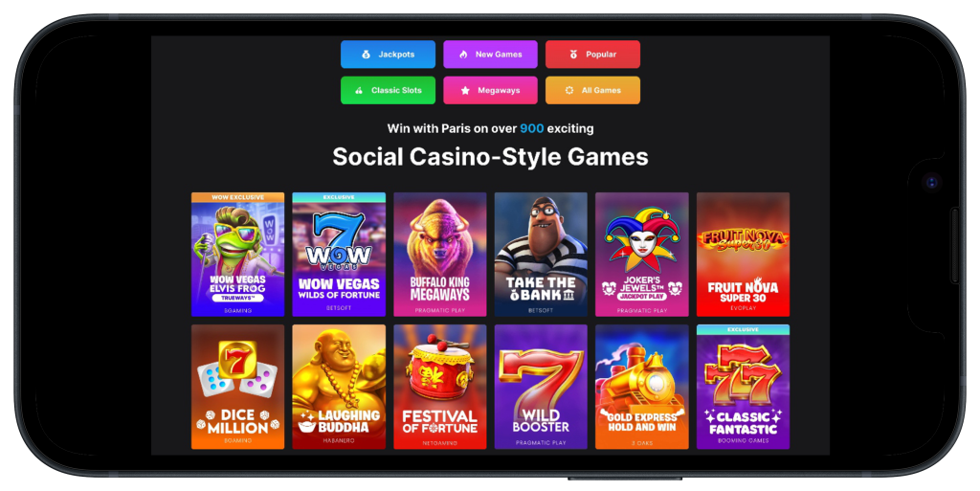Launch Gold Express Hold and Win
Viewport: 980px width, 491px height.
point(642,387)
